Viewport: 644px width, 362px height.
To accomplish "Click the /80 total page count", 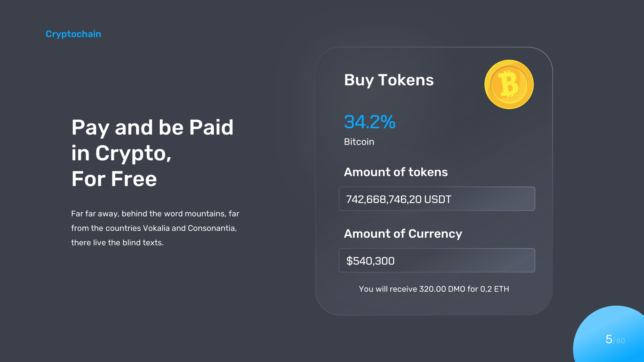I will coord(619,341).
